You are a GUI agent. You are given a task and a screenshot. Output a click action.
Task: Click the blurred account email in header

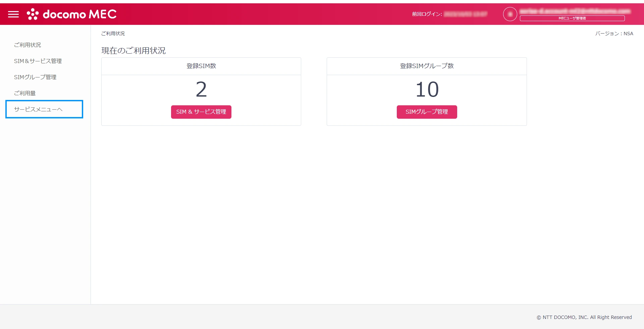tap(575, 11)
